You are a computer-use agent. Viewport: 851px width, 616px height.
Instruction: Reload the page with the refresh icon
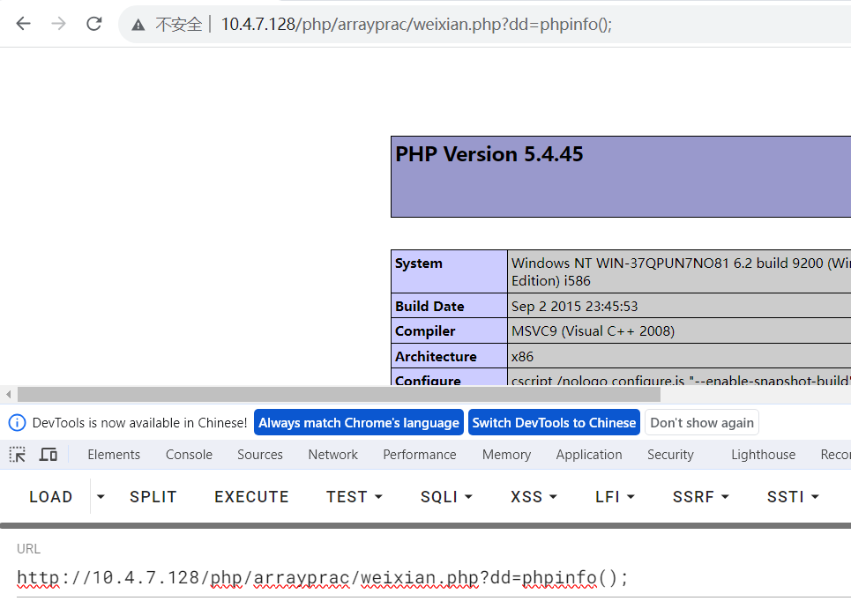point(93,24)
